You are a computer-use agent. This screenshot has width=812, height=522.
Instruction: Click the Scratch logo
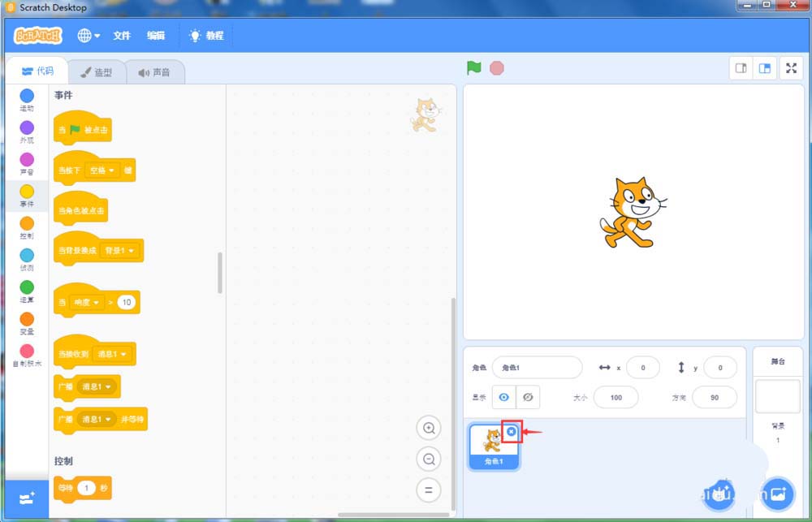coord(38,36)
